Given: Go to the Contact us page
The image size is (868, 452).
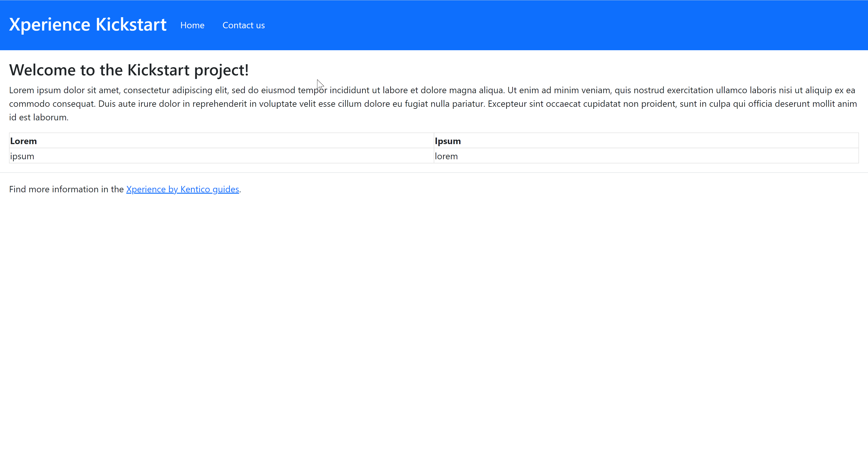Looking at the screenshot, I should tap(243, 25).
